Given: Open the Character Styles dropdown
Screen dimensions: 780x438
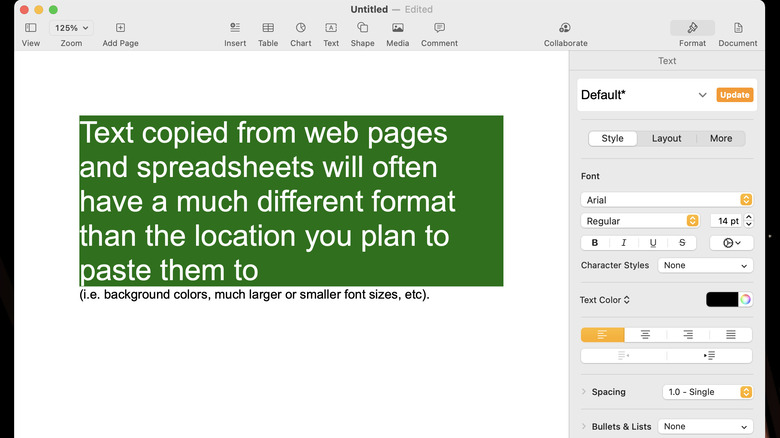Looking at the screenshot, I should (706, 266).
